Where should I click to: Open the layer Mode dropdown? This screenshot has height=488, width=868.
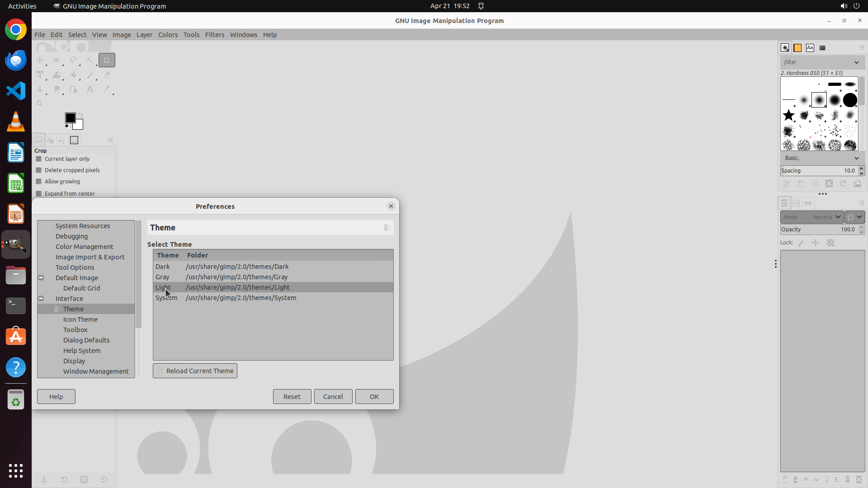[x=811, y=217]
